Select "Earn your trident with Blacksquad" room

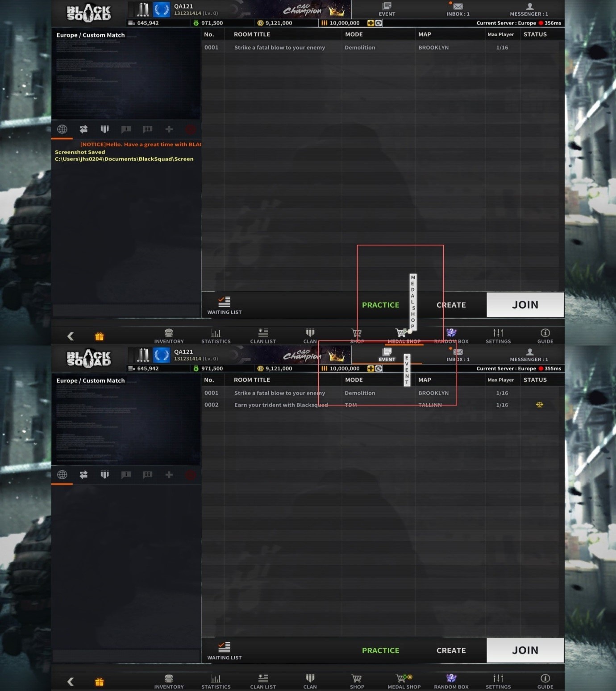click(x=281, y=405)
